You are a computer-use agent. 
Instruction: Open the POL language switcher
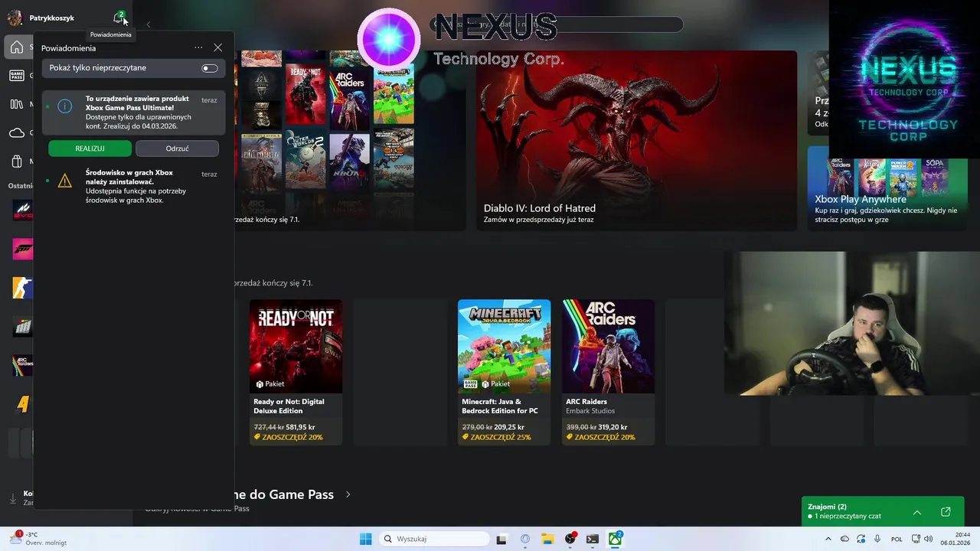(897, 539)
